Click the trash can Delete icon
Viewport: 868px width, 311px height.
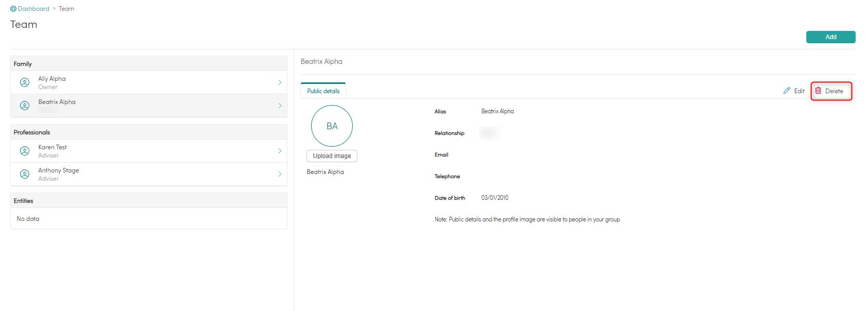click(818, 91)
